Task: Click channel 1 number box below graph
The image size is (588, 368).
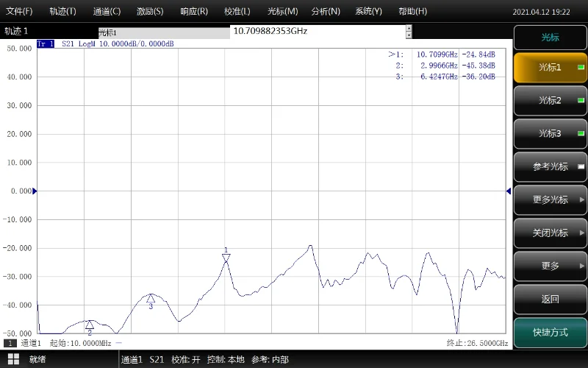Action: (x=11, y=343)
